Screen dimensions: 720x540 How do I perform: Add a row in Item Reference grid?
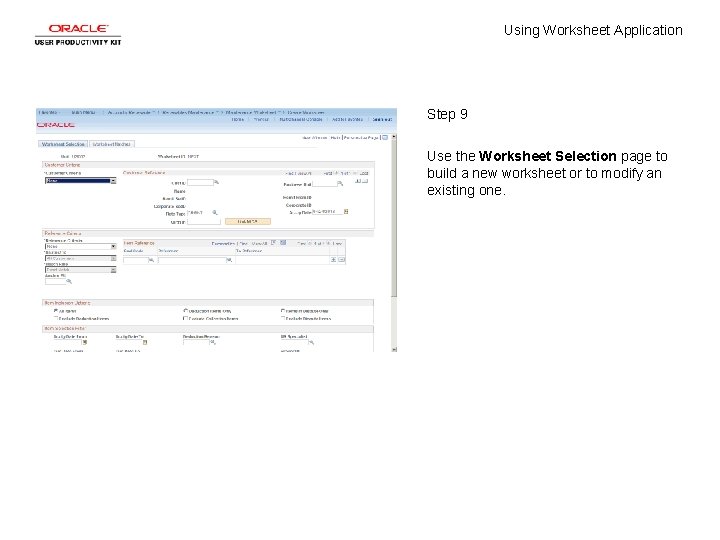pos(333,260)
